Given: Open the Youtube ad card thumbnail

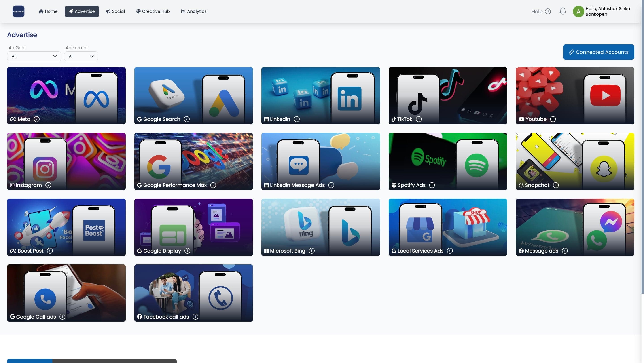Looking at the screenshot, I should click(x=575, y=95).
